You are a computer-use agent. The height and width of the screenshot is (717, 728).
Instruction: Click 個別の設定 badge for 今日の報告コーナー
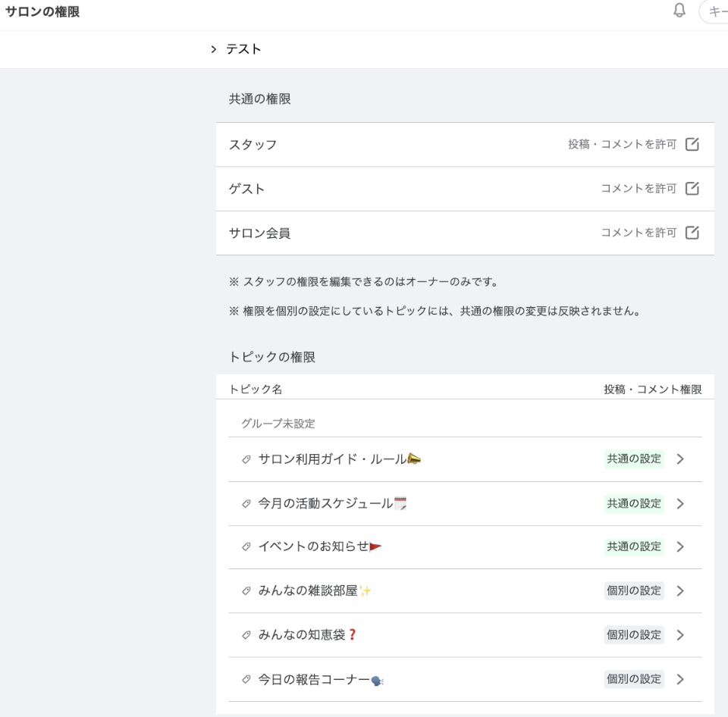(634, 679)
